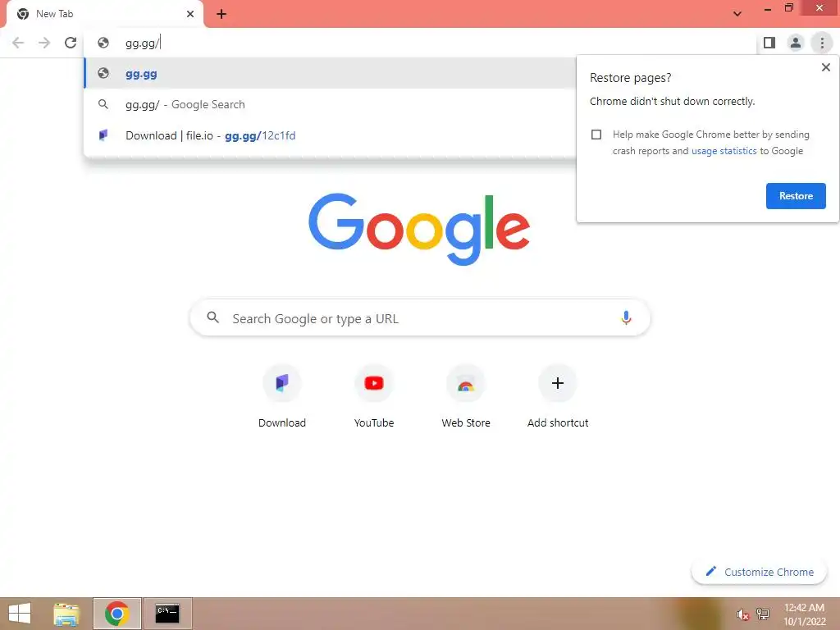Open the profile avatar menu

pyautogui.click(x=796, y=43)
